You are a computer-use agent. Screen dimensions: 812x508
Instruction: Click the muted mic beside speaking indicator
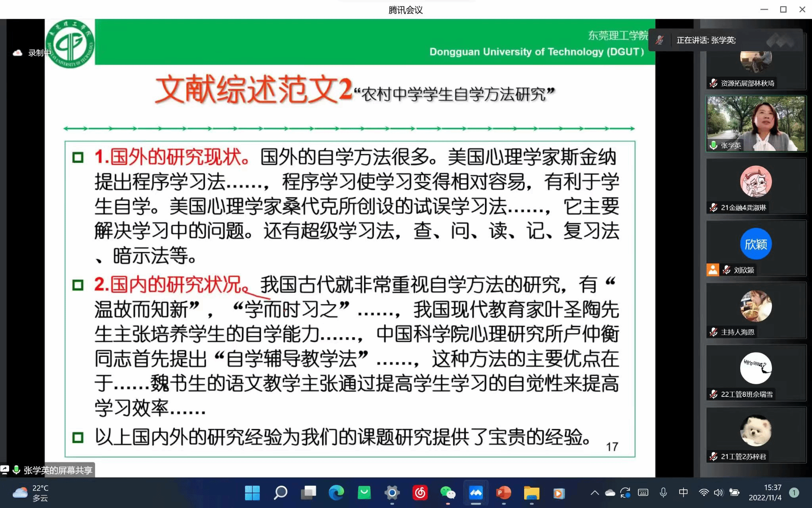point(659,40)
